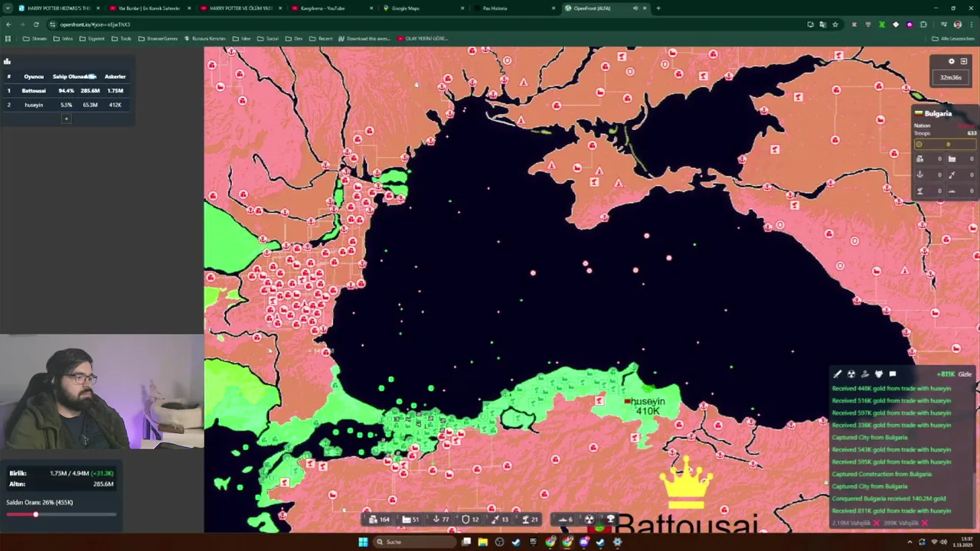Open the BrowserGames bookmarks folder
Image resolution: width=980 pixels, height=551 pixels.
point(157,38)
